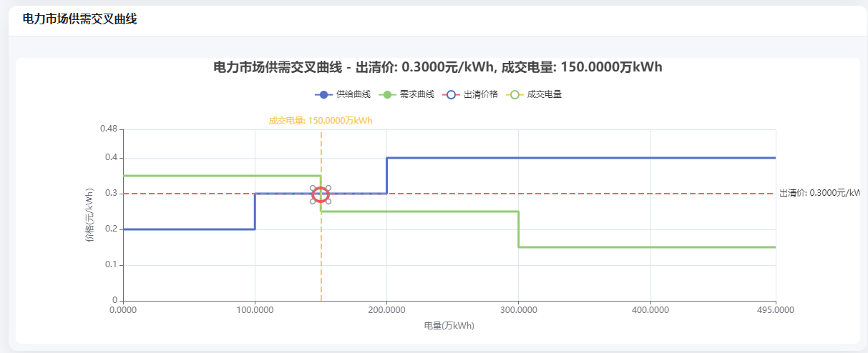Click the green 需求曲线 legend marker icon

[x=387, y=94]
